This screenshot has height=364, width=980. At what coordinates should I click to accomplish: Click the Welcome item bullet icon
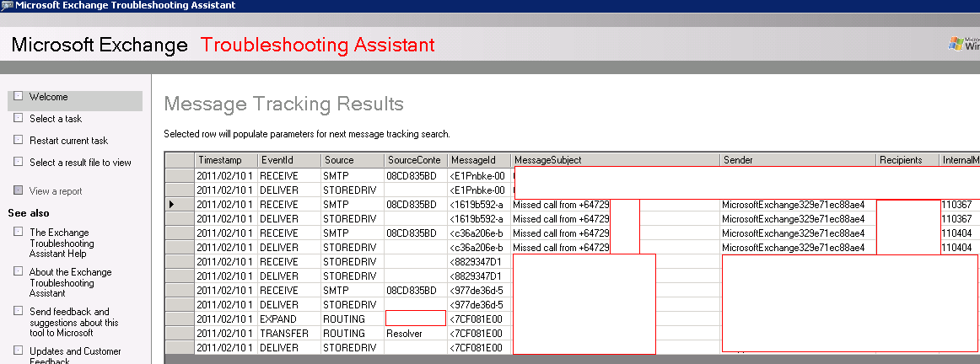coord(18,96)
